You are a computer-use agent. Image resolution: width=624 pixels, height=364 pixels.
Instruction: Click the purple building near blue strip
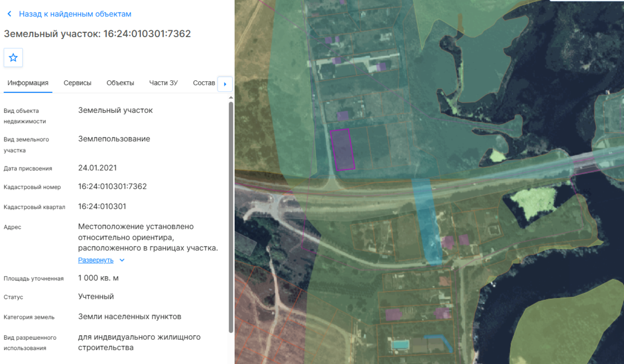[x=447, y=242]
